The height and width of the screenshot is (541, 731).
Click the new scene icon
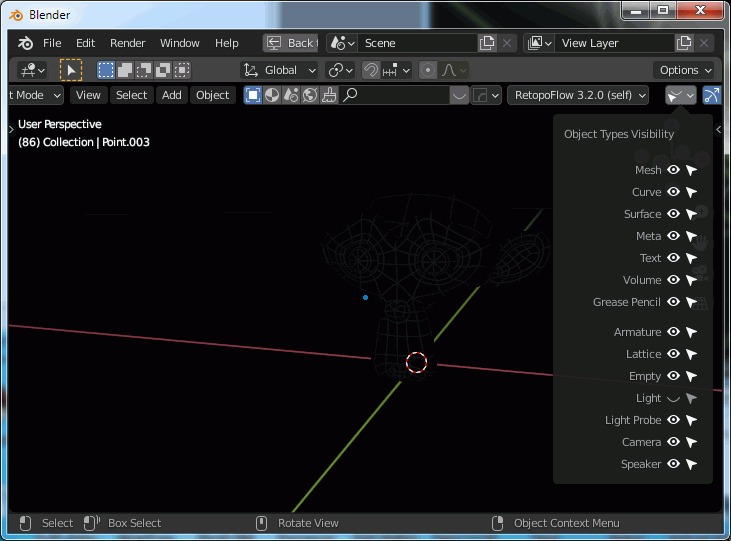click(487, 43)
